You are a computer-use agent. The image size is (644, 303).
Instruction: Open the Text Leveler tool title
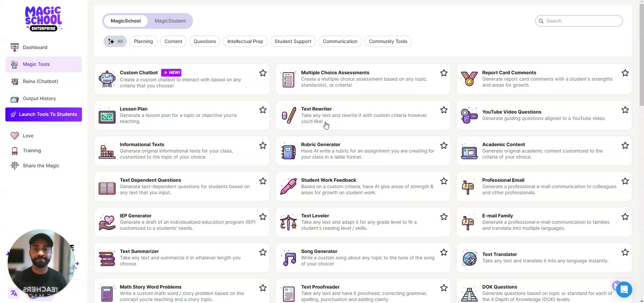[x=315, y=215]
